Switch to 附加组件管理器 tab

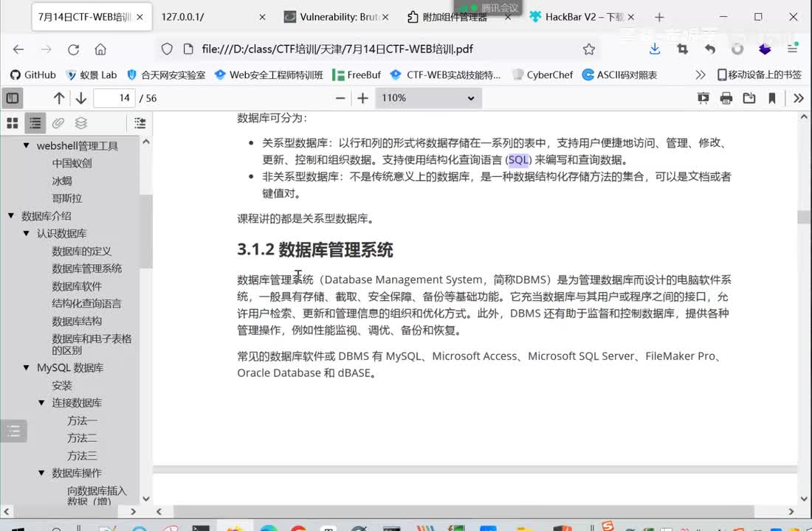tap(458, 17)
